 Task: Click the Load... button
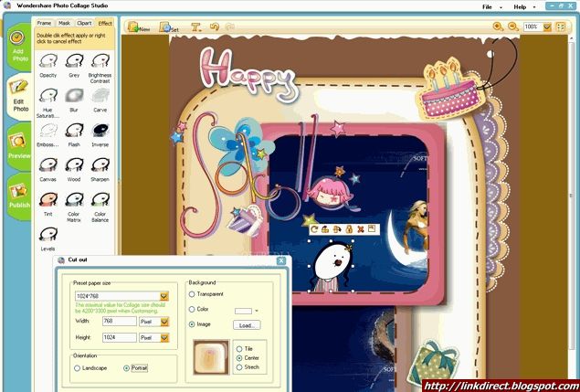pyautogui.click(x=247, y=325)
